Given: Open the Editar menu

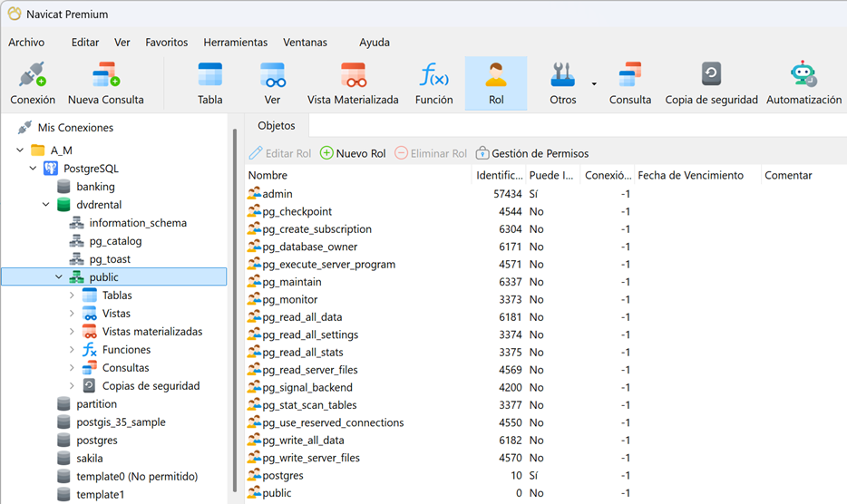Looking at the screenshot, I should click(85, 42).
